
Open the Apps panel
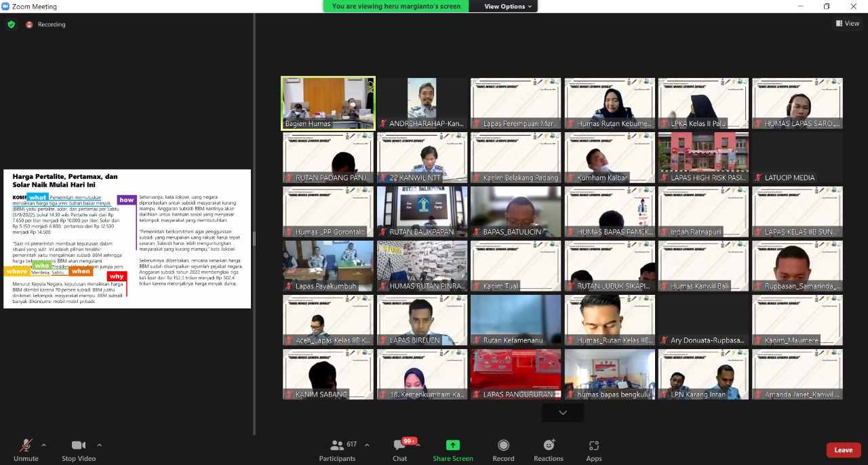[594, 450]
